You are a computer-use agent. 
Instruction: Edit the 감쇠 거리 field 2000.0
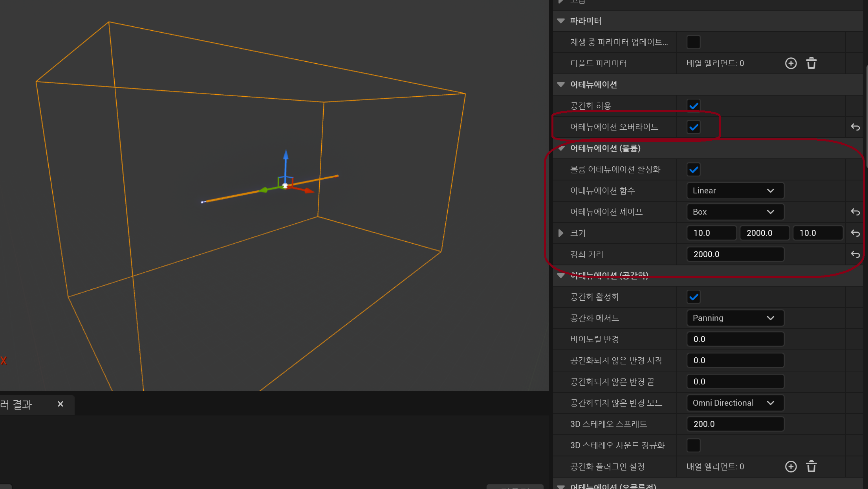coord(735,254)
